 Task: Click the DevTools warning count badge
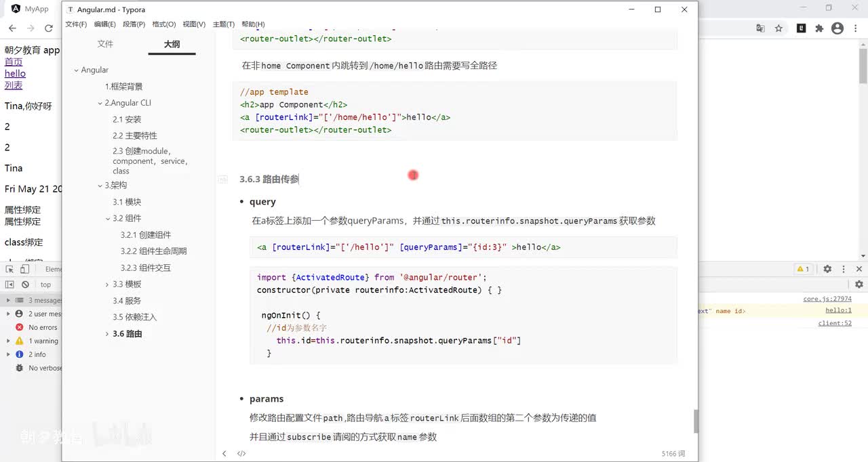point(804,269)
